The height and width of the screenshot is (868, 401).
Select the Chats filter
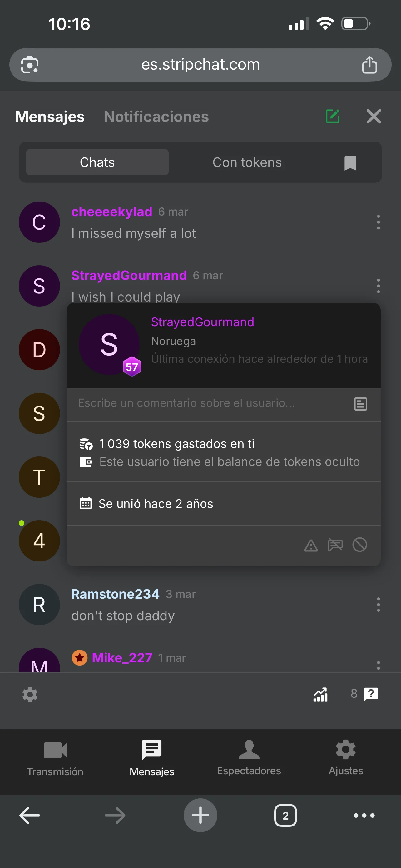[x=97, y=163]
